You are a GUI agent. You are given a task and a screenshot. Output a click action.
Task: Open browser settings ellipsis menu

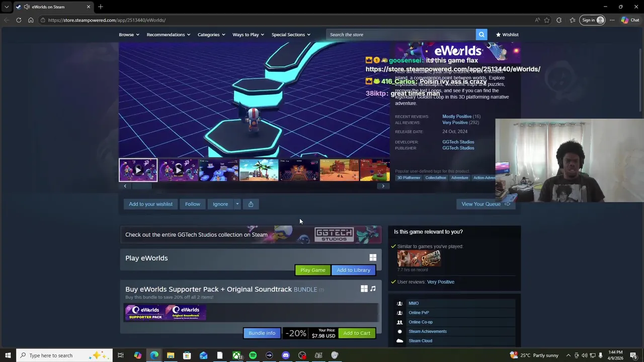pyautogui.click(x=612, y=20)
